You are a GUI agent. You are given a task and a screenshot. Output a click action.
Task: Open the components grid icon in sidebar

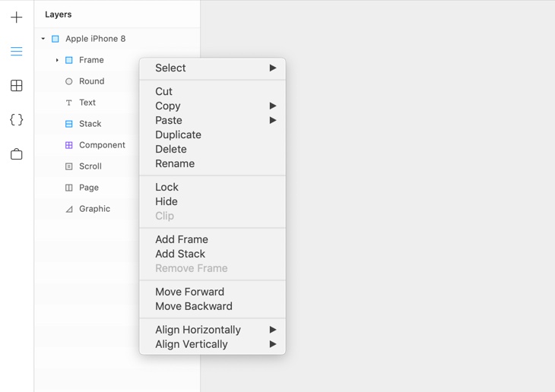tap(17, 86)
